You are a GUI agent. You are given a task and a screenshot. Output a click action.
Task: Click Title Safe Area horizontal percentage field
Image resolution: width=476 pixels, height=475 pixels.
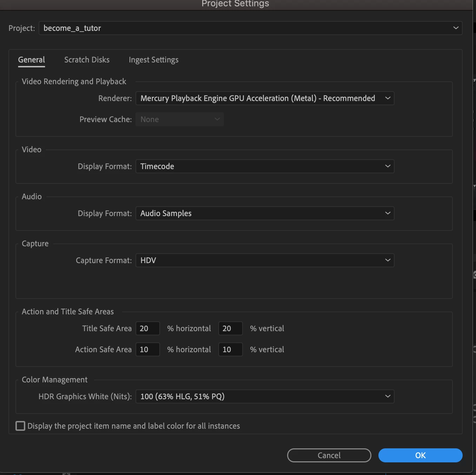point(148,328)
